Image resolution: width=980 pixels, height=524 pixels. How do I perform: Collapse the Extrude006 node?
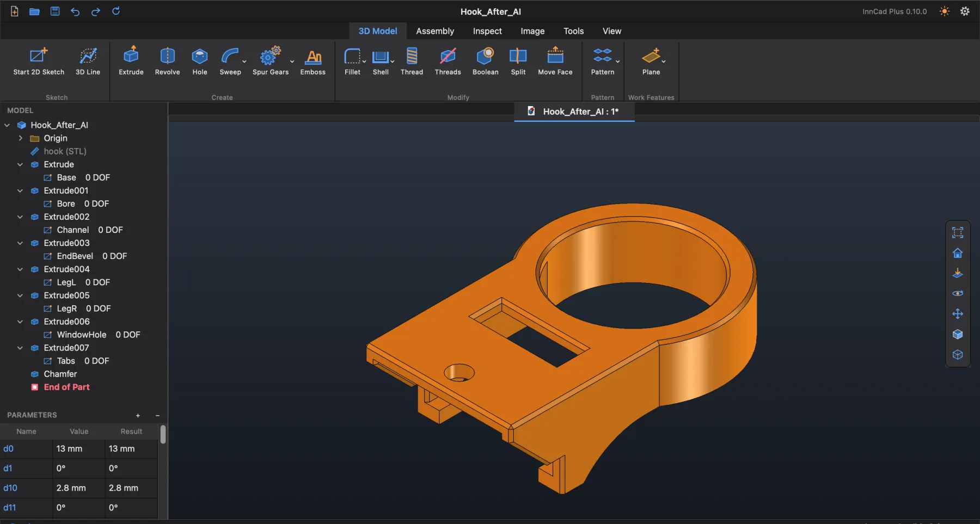pyautogui.click(x=20, y=322)
